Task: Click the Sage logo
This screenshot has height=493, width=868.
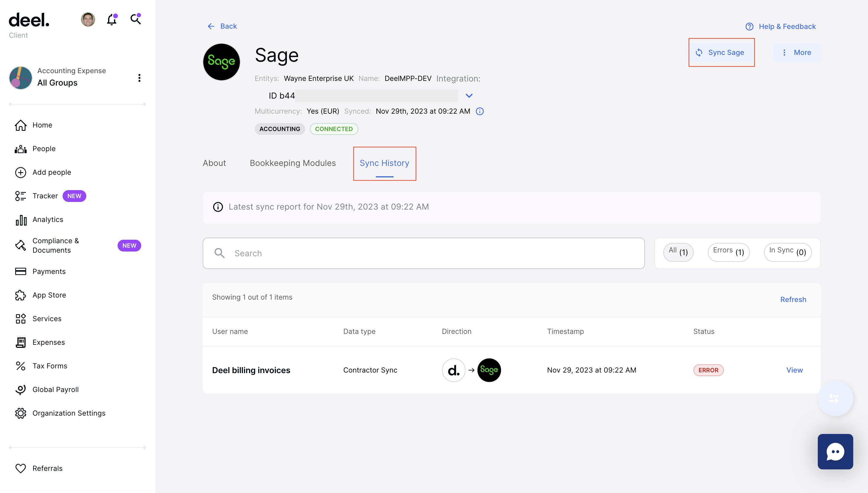Action: pyautogui.click(x=221, y=62)
